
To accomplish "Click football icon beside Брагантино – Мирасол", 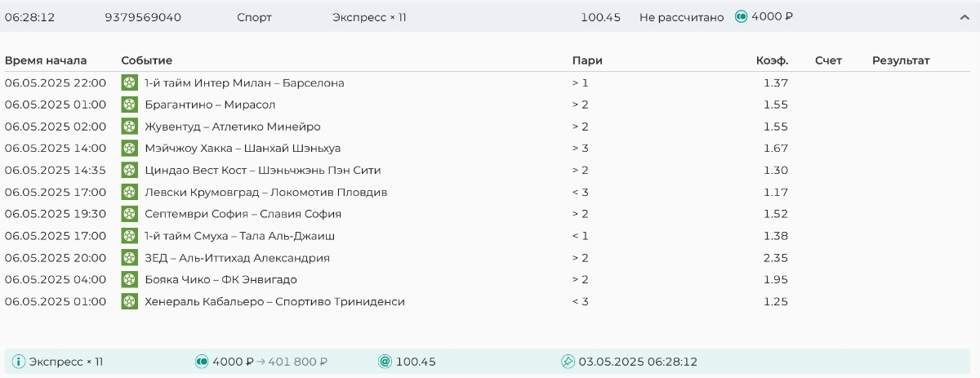I will coord(129,105).
